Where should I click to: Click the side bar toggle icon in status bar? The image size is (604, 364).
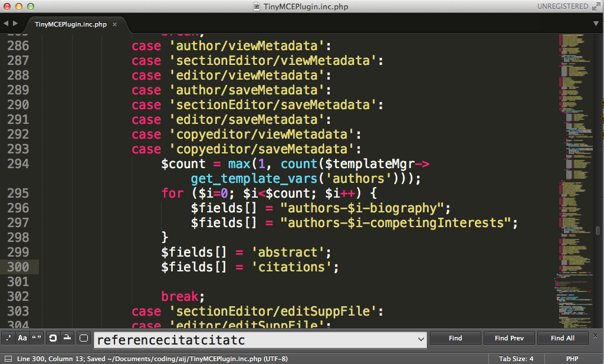click(7, 359)
